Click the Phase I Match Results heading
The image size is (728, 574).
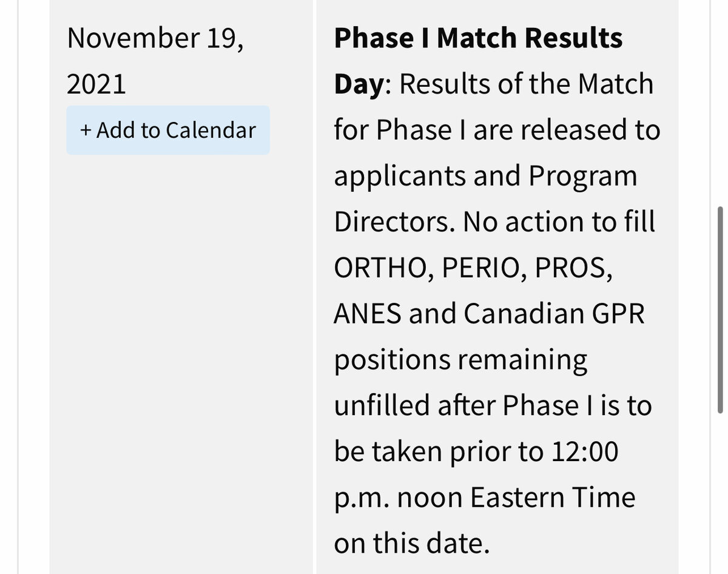(478, 38)
